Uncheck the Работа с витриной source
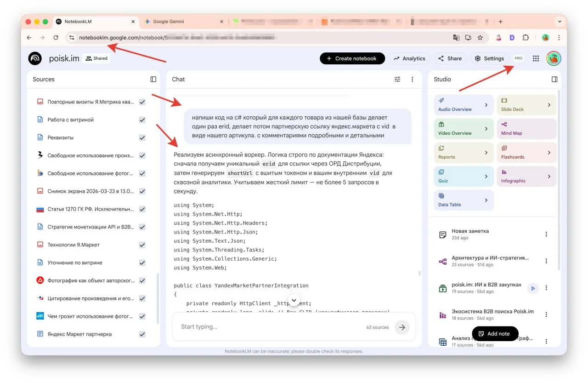This screenshot has height=383, width=588. click(x=142, y=120)
